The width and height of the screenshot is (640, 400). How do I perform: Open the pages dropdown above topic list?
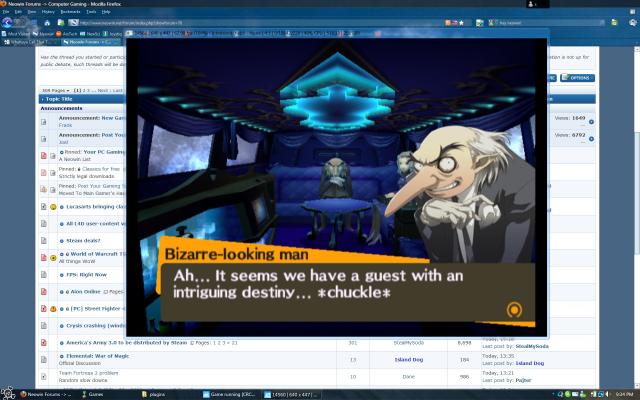pyautogui.click(x=56, y=90)
